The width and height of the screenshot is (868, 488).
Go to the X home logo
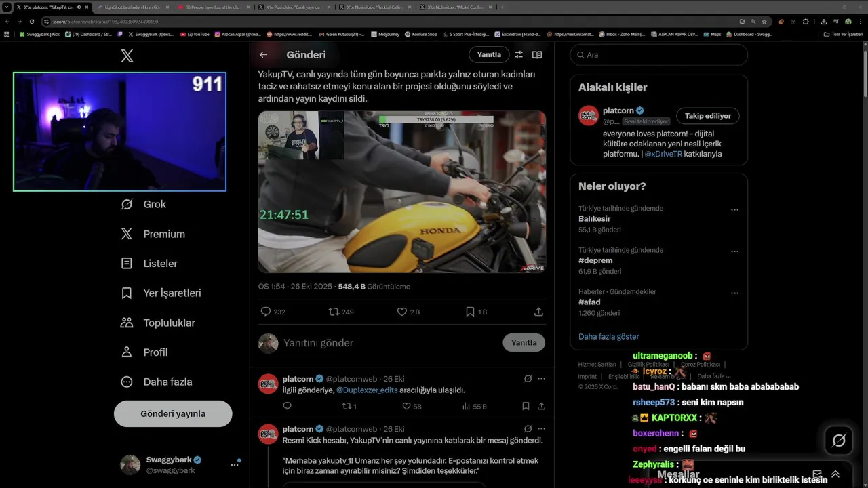tap(127, 56)
